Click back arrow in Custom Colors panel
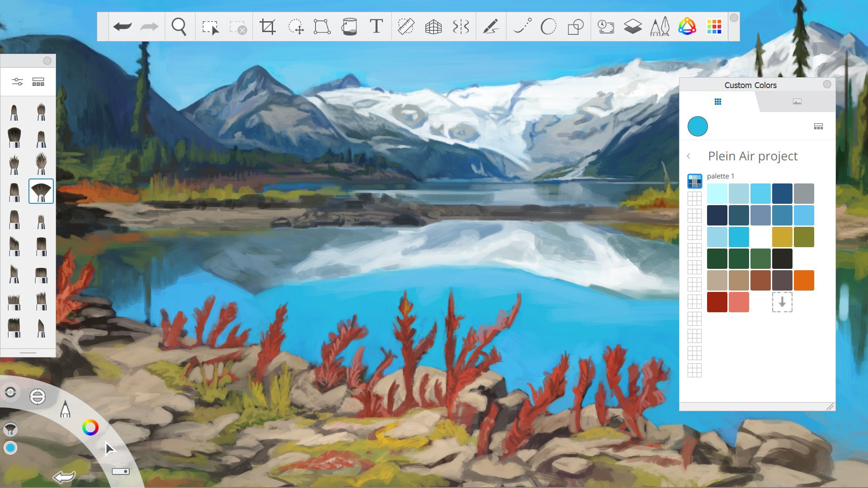 (689, 155)
